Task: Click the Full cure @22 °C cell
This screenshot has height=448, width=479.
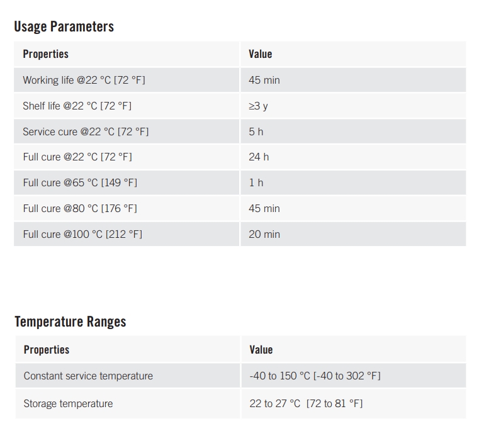Action: (x=77, y=157)
